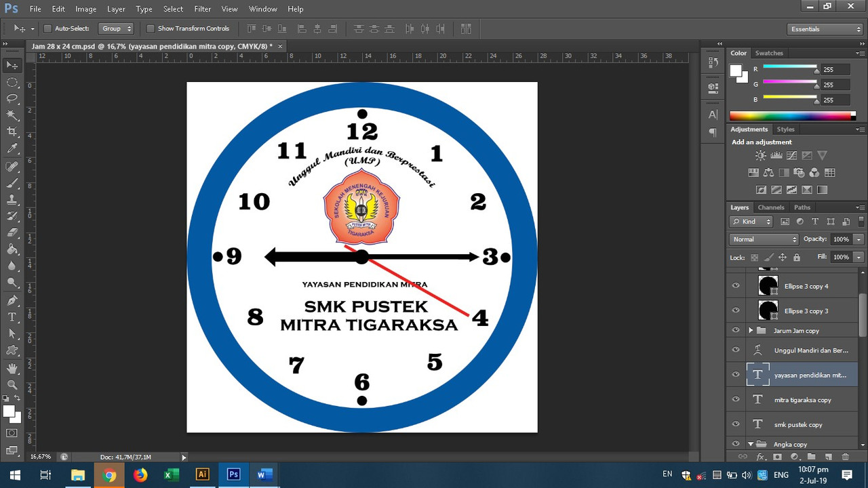This screenshot has width=868, height=488.
Task: Enable Auto-Select checkbox
Action: [47, 28]
